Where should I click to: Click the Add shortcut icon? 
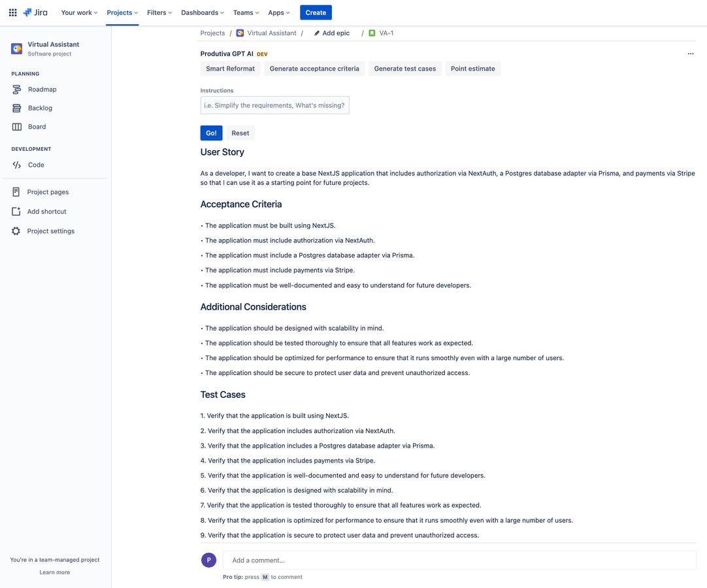pyautogui.click(x=16, y=212)
